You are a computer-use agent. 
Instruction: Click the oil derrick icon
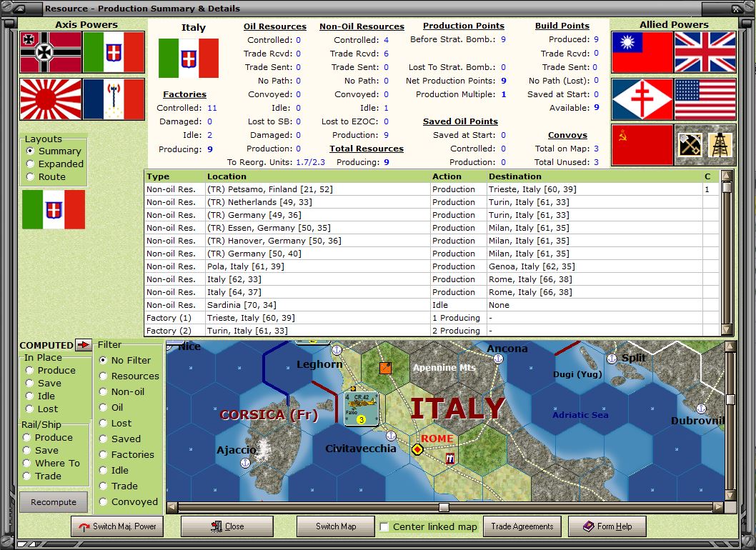pos(720,144)
